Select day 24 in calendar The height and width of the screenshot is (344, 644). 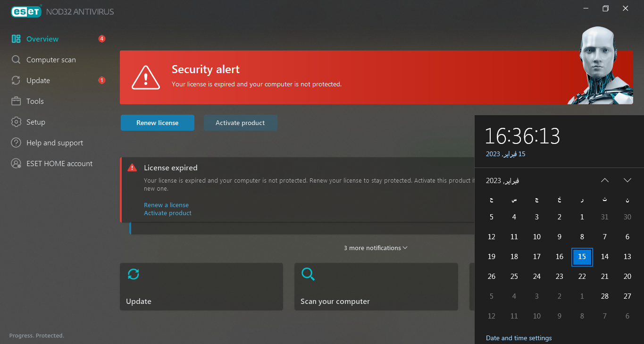point(537,277)
